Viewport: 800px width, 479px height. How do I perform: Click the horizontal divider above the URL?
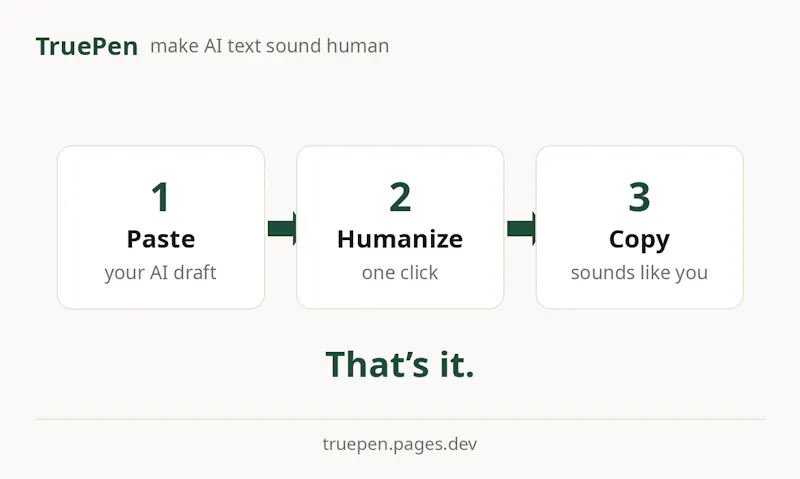point(401,419)
